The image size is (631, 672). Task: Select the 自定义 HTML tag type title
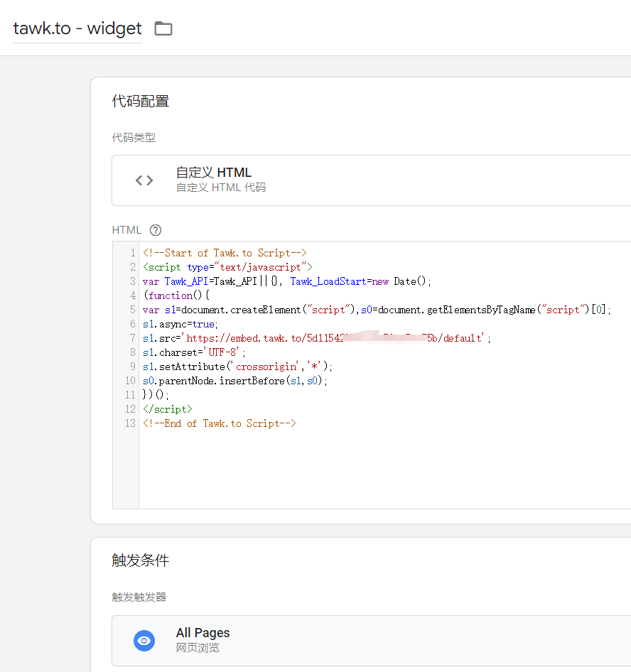pyautogui.click(x=213, y=173)
